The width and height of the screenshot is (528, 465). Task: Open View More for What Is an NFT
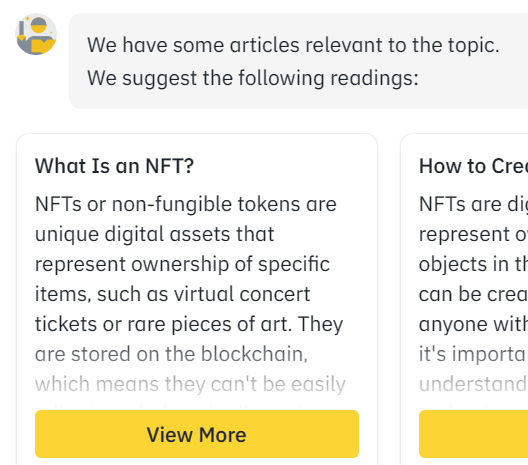pyautogui.click(x=197, y=434)
